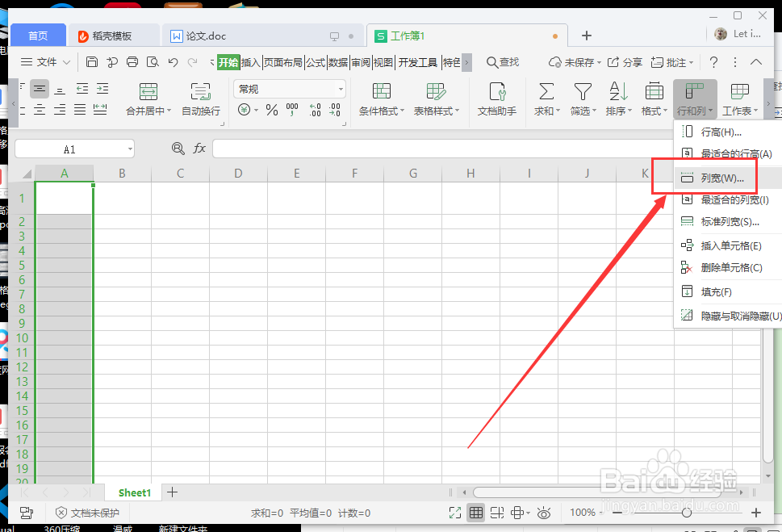Open the 未保存 dropdown
This screenshot has width=782, height=532.
coord(575,62)
